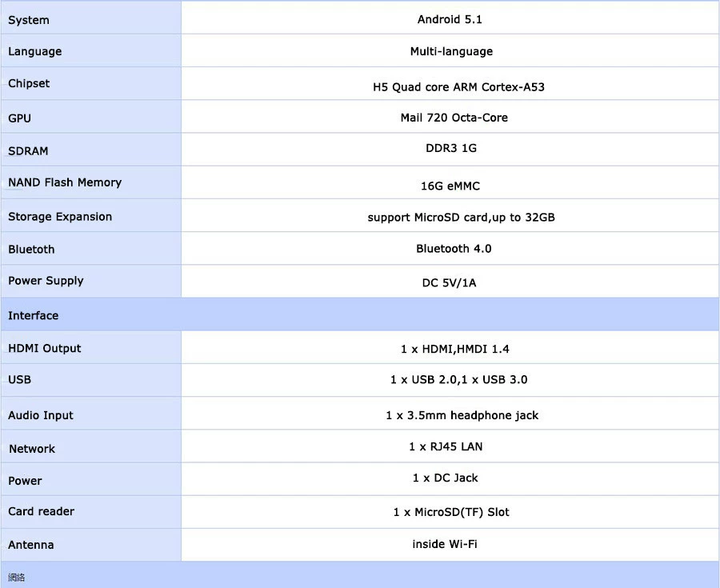Click Storage Expansion label
Screen dimensions: 720x588
(60, 217)
